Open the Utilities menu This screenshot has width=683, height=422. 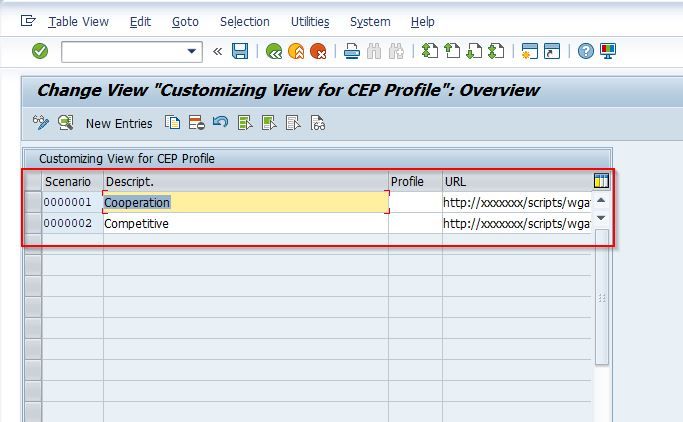click(310, 22)
